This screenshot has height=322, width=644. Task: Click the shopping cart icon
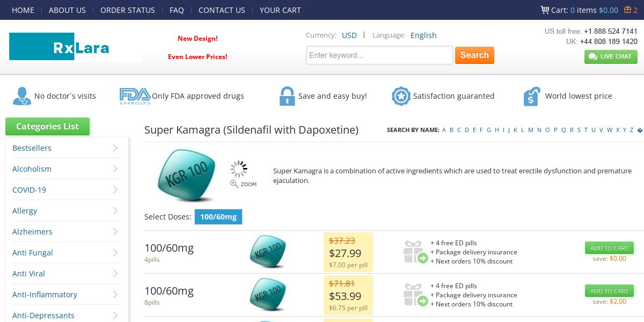click(x=545, y=10)
